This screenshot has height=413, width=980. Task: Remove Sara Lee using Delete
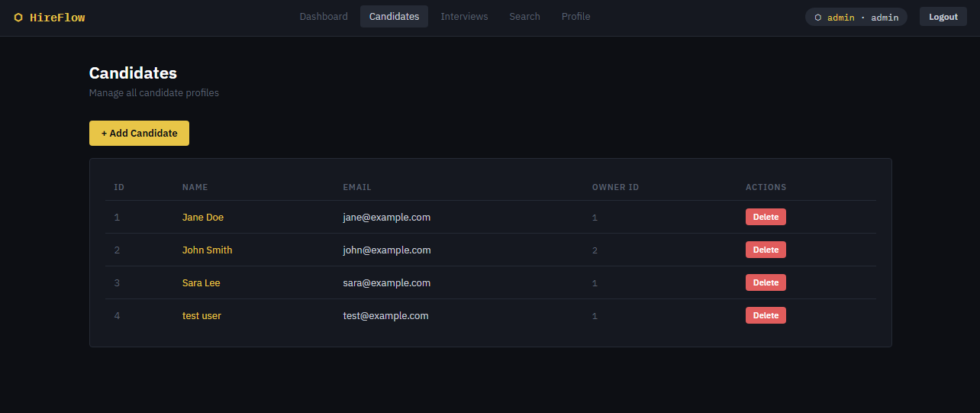766,283
